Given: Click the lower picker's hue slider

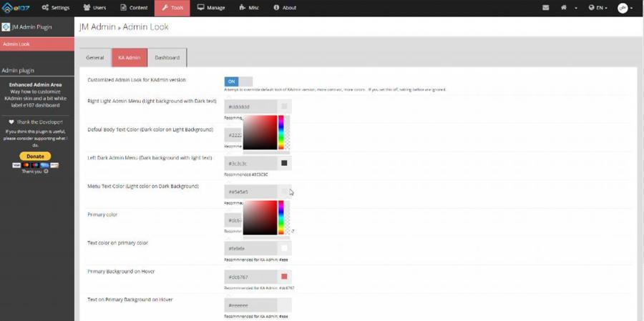Looking at the screenshot, I should pyautogui.click(x=281, y=217).
